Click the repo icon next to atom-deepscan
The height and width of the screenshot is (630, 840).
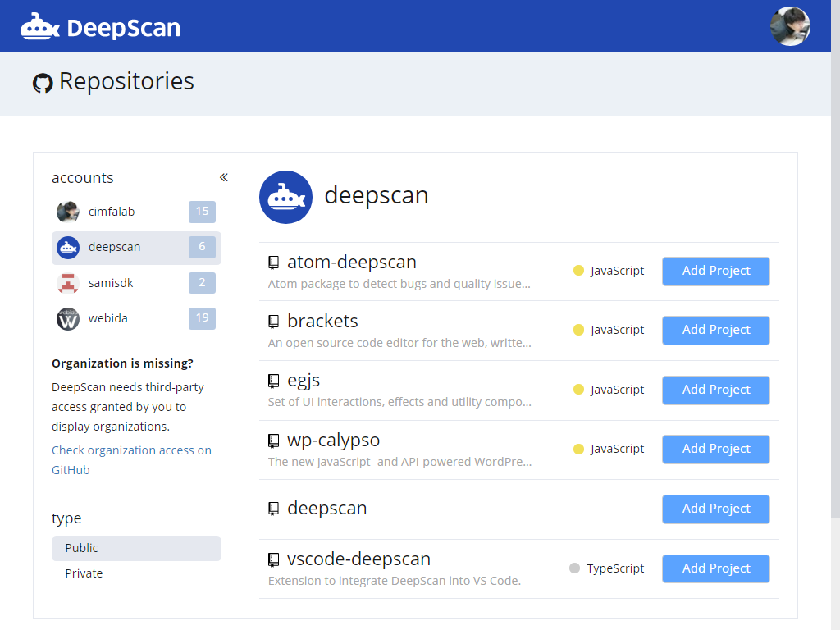(274, 262)
